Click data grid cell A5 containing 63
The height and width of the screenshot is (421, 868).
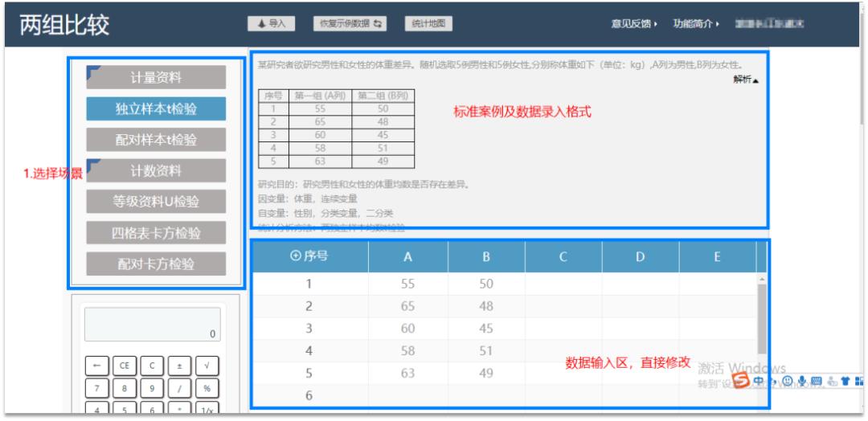point(408,374)
